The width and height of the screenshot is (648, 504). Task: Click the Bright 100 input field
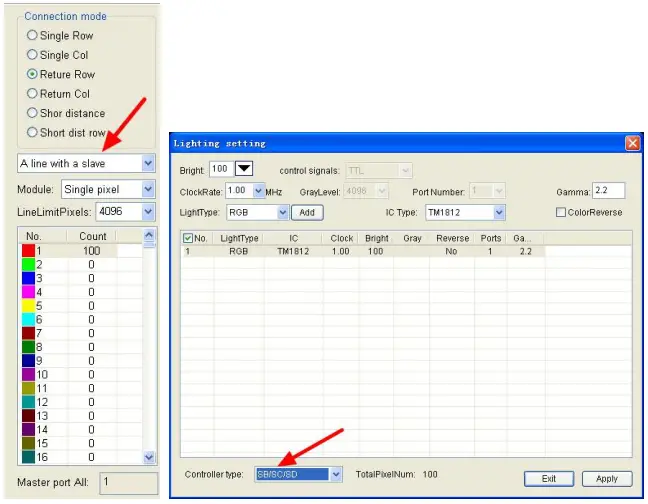(x=221, y=169)
